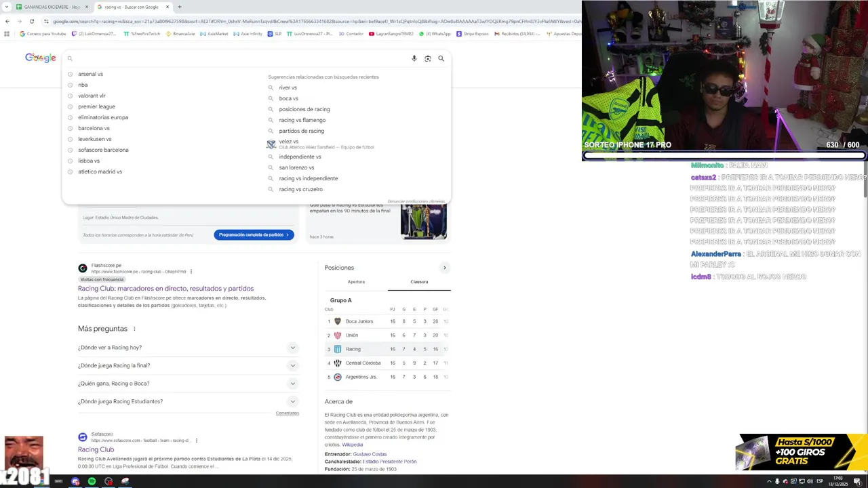This screenshot has height=488, width=868.
Task: Open 'Más preguntas' three-dot menu
Action: 134,329
